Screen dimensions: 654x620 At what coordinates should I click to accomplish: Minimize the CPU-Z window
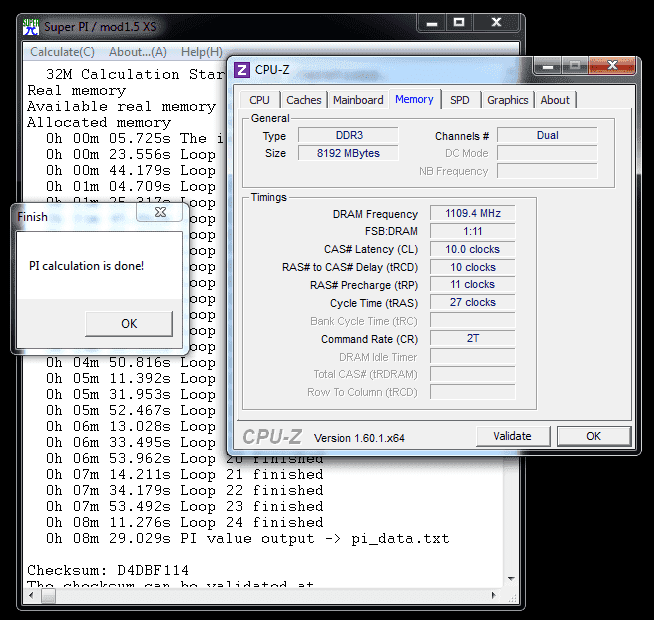point(548,66)
